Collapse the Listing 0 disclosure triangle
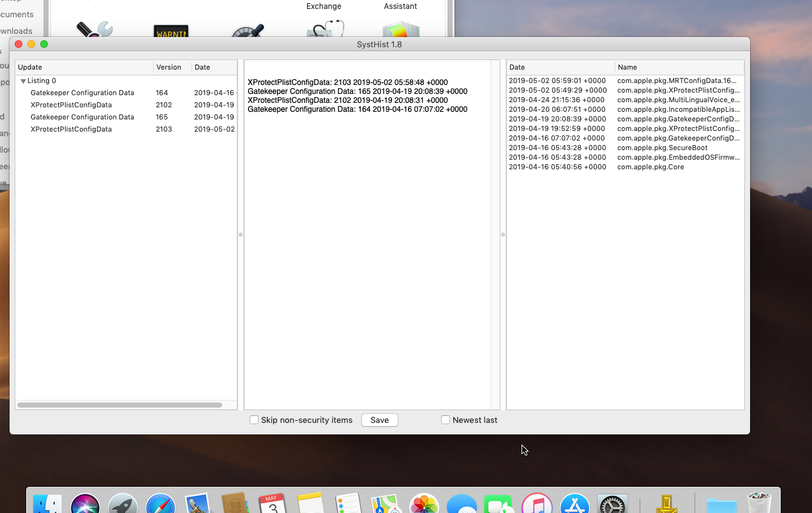This screenshot has width=812, height=513. point(23,81)
